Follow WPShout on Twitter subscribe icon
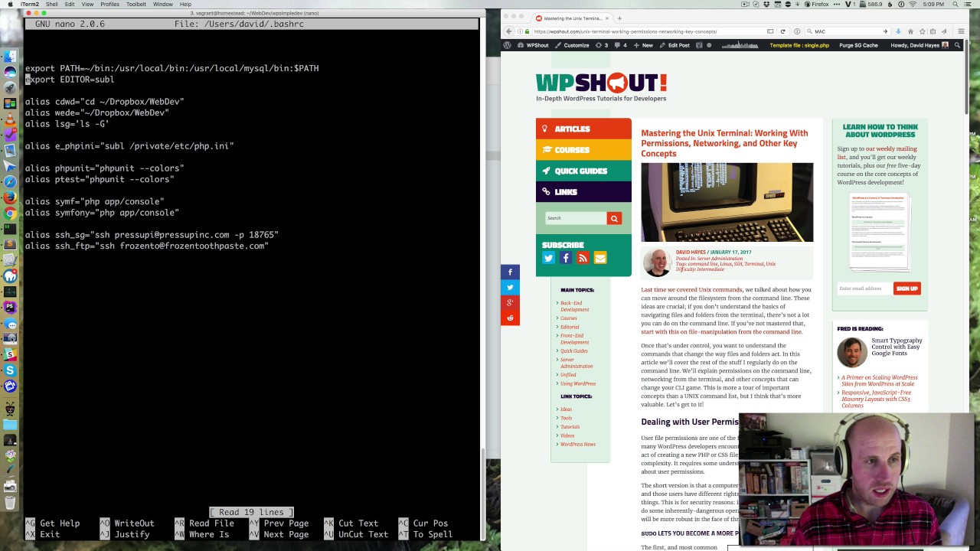The width and height of the screenshot is (980, 551). click(x=548, y=259)
